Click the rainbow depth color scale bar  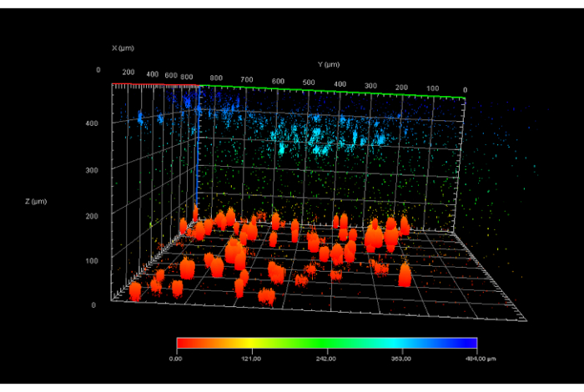pos(327,343)
